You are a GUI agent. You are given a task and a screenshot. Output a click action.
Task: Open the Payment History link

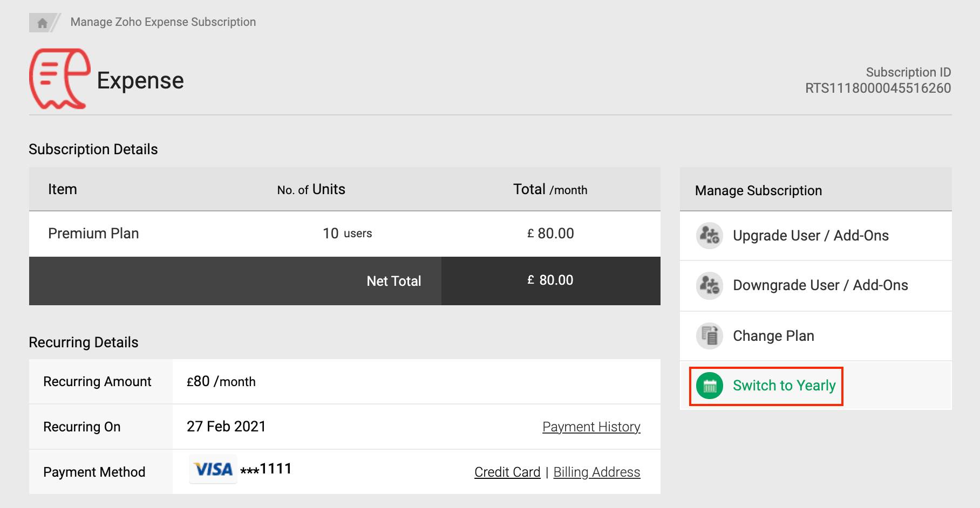(x=591, y=427)
